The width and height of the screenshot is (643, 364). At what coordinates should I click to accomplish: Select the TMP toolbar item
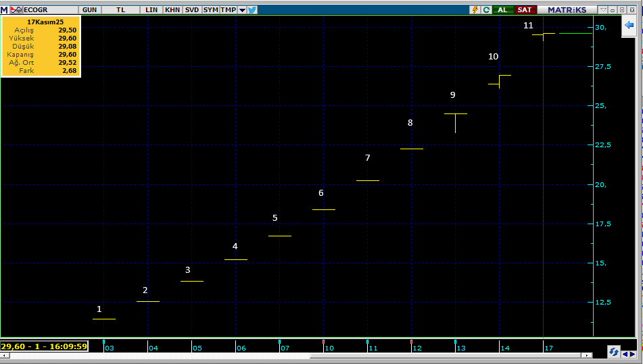pyautogui.click(x=229, y=10)
